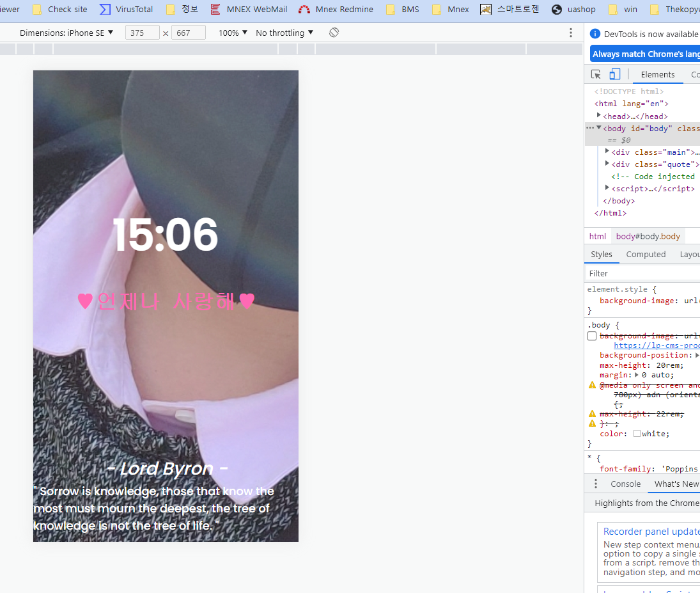
Task: Open the Mnex bookmark folder
Action: [x=451, y=10]
